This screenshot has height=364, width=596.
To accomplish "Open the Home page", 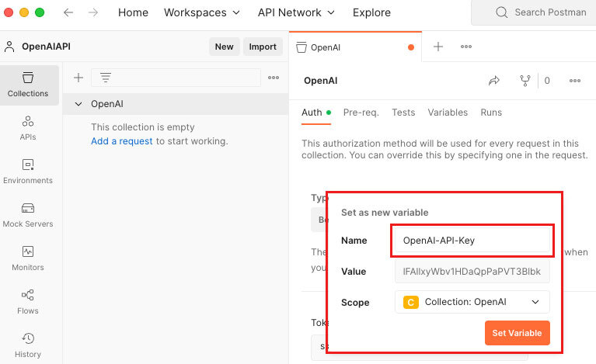I will [x=133, y=12].
